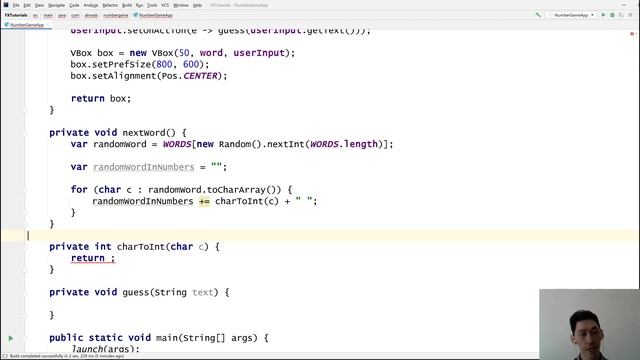Select the almasb breadcrumb

(x=91, y=15)
